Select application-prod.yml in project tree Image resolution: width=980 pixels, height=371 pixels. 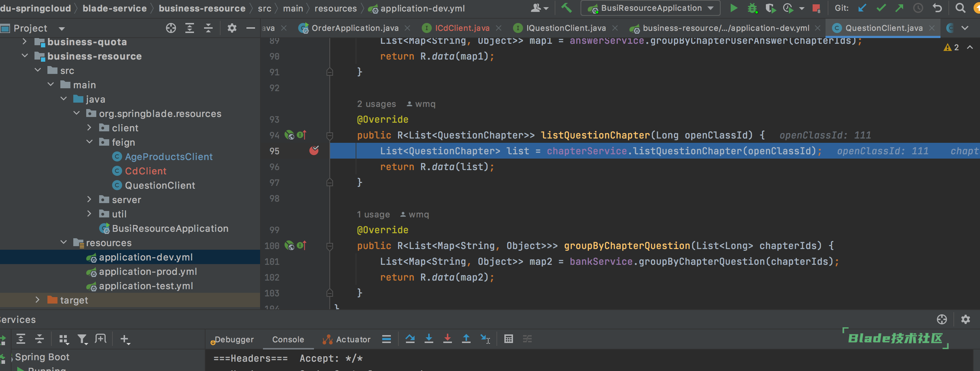click(148, 271)
